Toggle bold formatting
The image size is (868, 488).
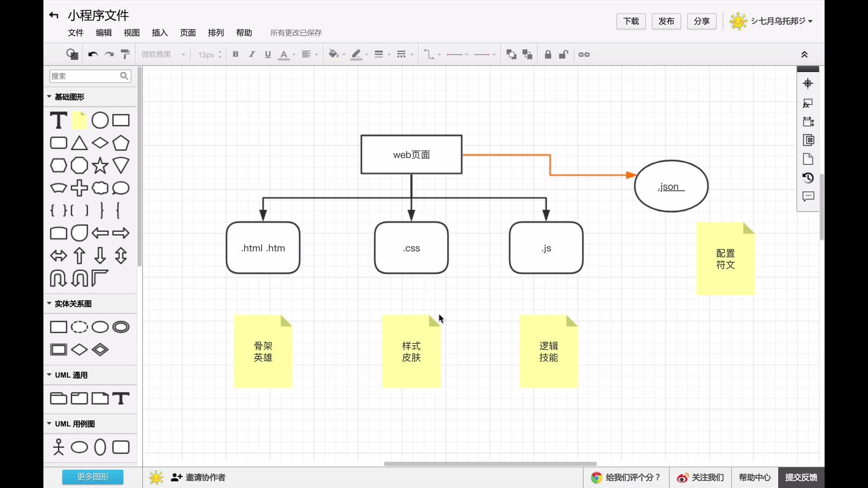pyautogui.click(x=236, y=54)
